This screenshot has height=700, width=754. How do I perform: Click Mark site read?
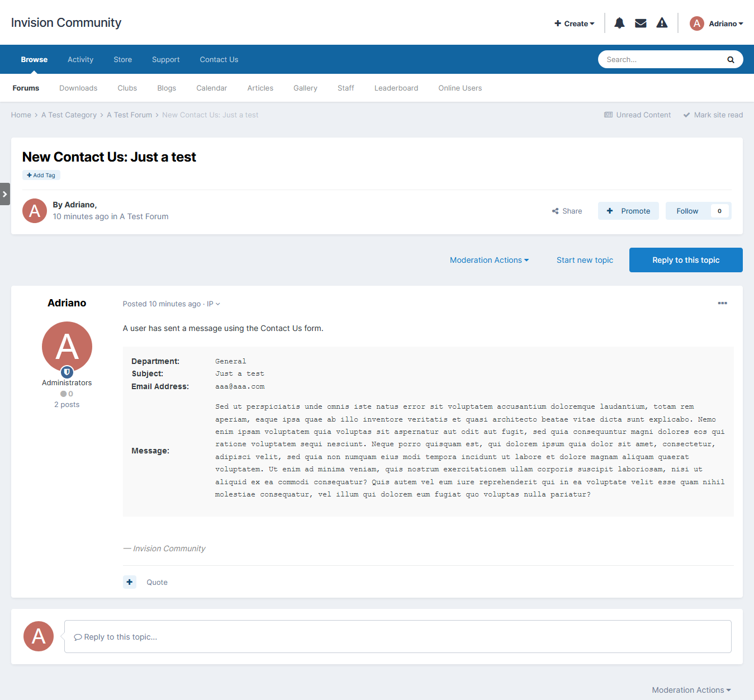point(713,115)
